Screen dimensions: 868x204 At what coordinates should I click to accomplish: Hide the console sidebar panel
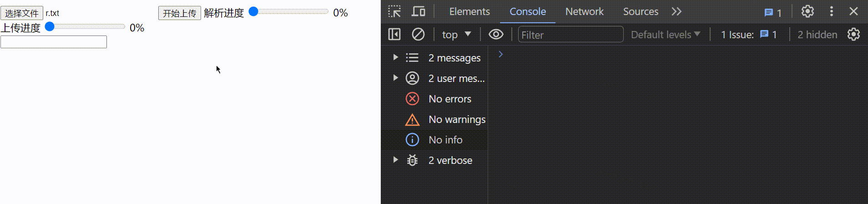tap(394, 35)
